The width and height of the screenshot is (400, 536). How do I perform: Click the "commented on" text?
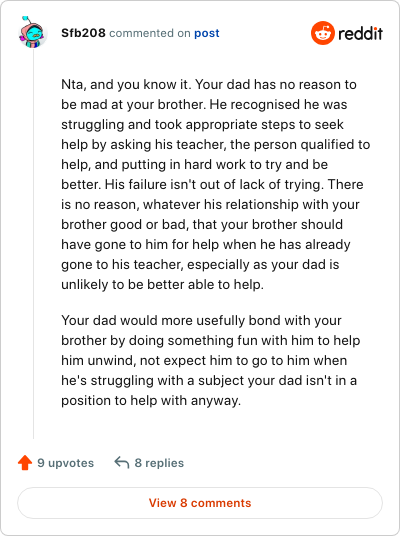click(150, 33)
